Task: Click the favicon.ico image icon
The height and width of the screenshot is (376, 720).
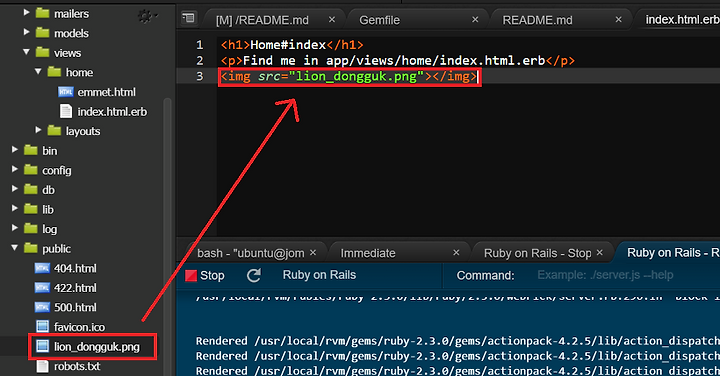Action: (42, 326)
